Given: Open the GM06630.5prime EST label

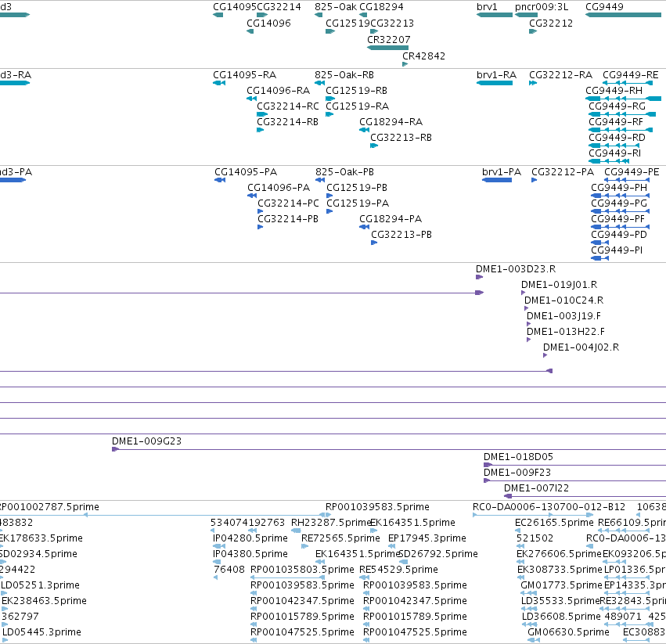Looking at the screenshot, I should point(568,632).
